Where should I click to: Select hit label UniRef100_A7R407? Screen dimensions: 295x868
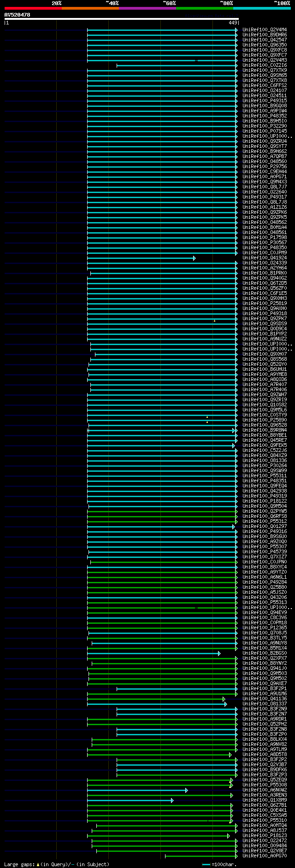click(x=265, y=385)
